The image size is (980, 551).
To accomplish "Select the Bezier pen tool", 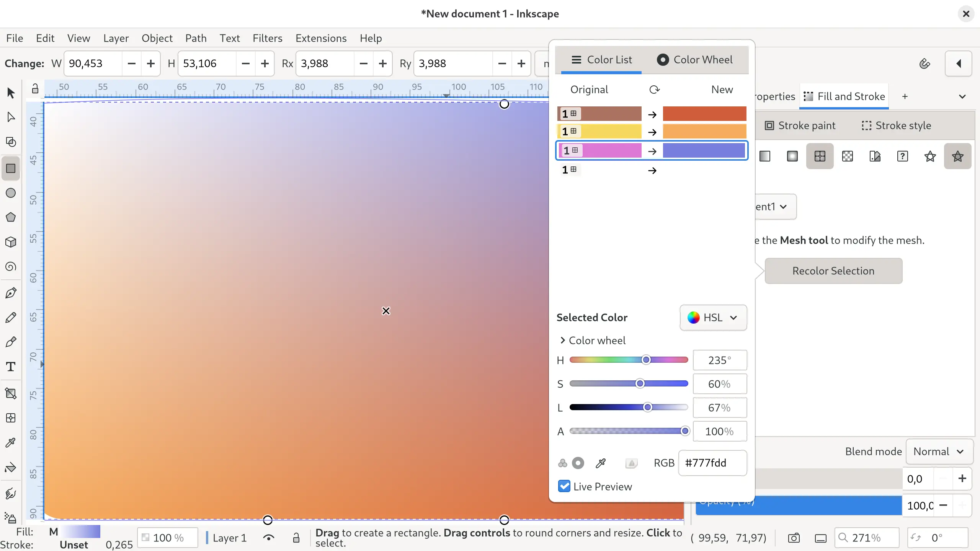I will coord(10,293).
